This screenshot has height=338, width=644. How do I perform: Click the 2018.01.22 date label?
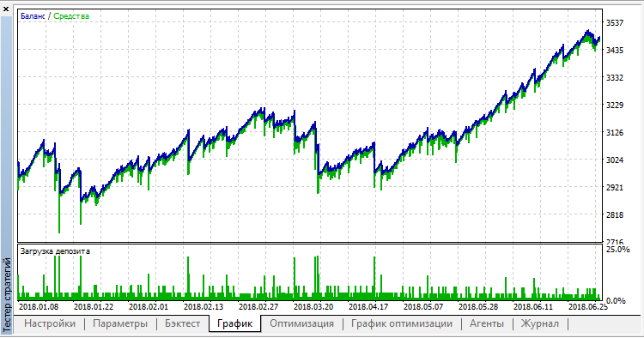[94, 307]
